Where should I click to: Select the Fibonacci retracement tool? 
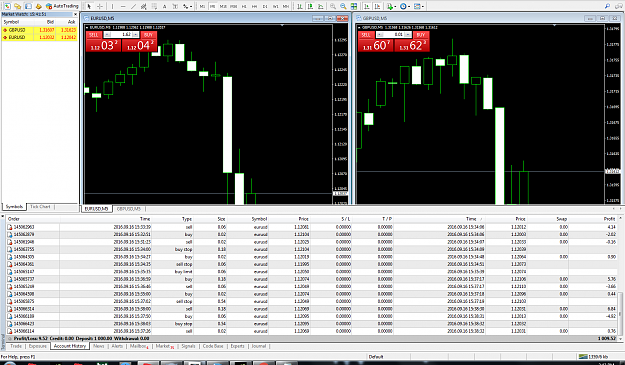coord(154,6)
